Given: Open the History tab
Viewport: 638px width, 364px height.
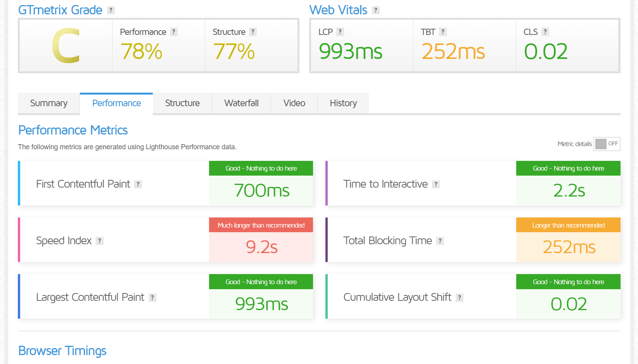Looking at the screenshot, I should pyautogui.click(x=343, y=103).
